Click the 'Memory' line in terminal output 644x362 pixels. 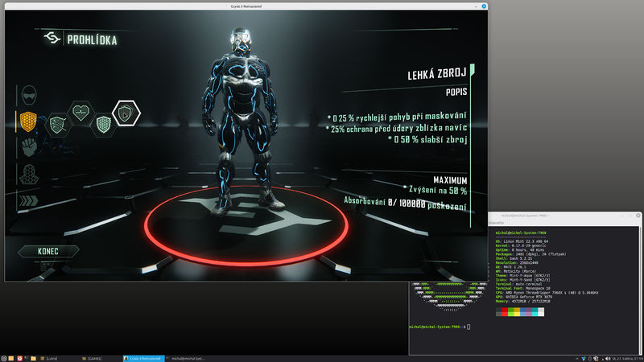[522, 301]
